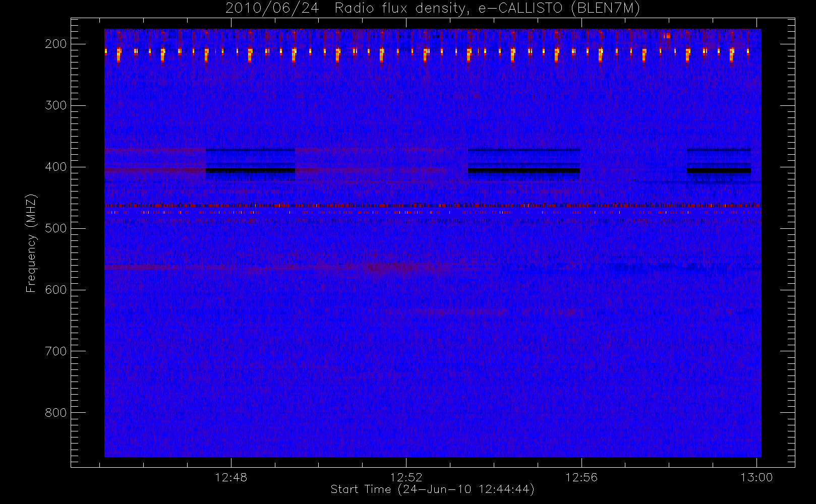
Task: Click the plot title "2010/06/24 Radio flux density, e-CALLISTO (BLEN7M)"
Action: [433, 9]
